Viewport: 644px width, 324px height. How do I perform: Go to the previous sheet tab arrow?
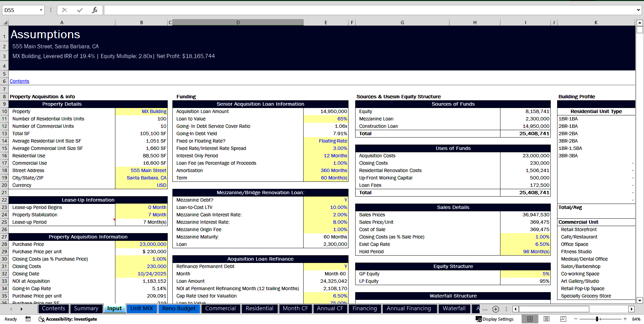click(11, 309)
